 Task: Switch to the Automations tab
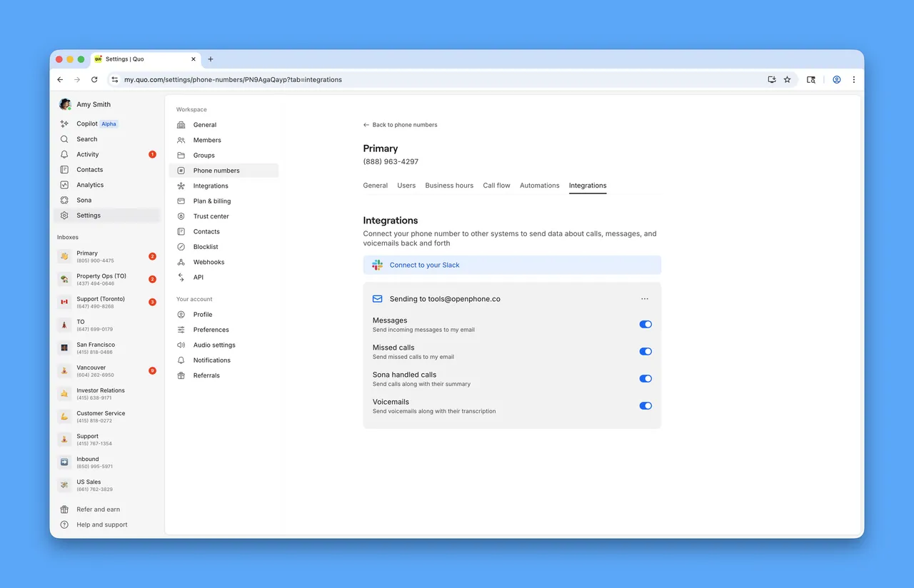tap(540, 186)
